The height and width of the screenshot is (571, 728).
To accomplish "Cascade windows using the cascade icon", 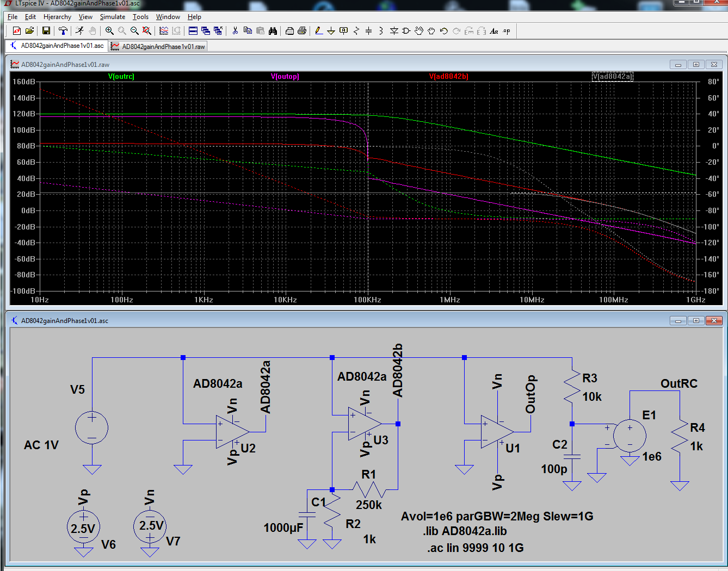I will click(x=206, y=31).
